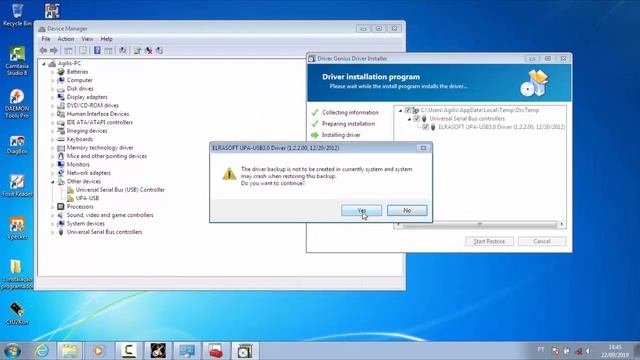Click the Update driver toolbar icon
The height and width of the screenshot is (360, 640).
pos(138,51)
